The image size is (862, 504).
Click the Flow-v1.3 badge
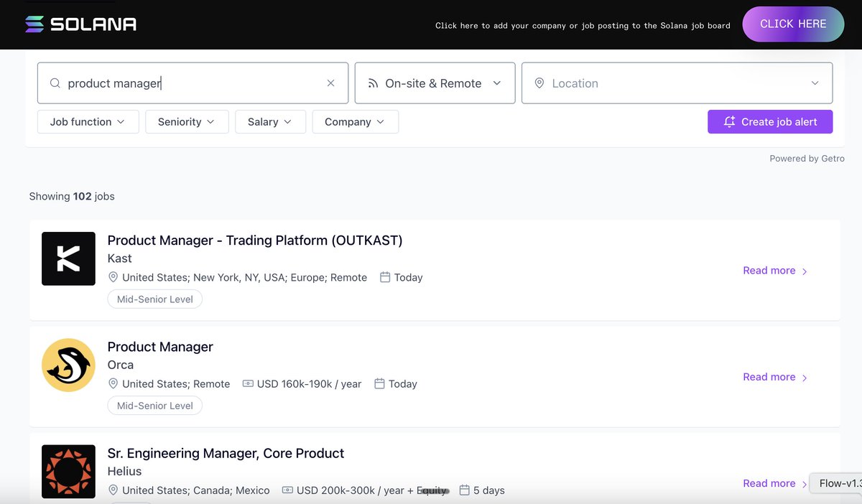click(837, 483)
